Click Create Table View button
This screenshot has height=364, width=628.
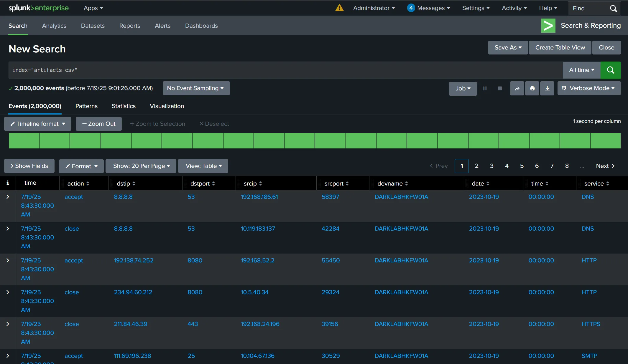tap(560, 48)
